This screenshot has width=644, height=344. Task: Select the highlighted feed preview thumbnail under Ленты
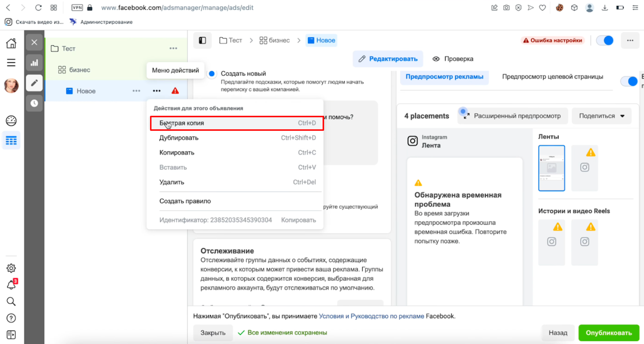coord(551,168)
